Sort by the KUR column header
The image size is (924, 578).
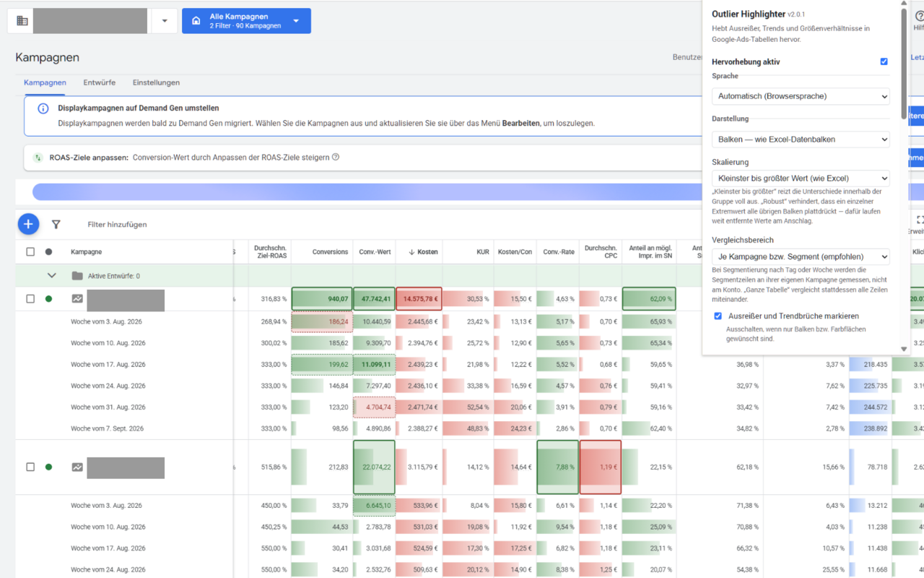483,252
